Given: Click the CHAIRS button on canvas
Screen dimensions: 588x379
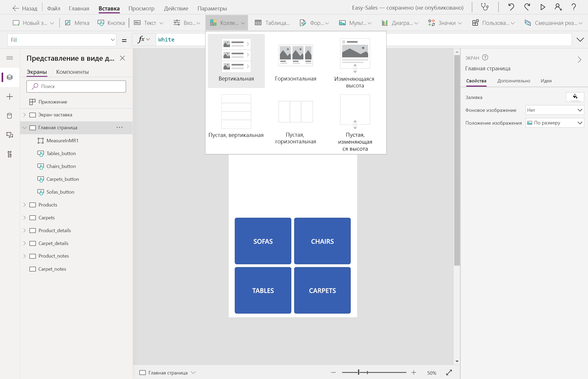Looking at the screenshot, I should click(322, 241).
